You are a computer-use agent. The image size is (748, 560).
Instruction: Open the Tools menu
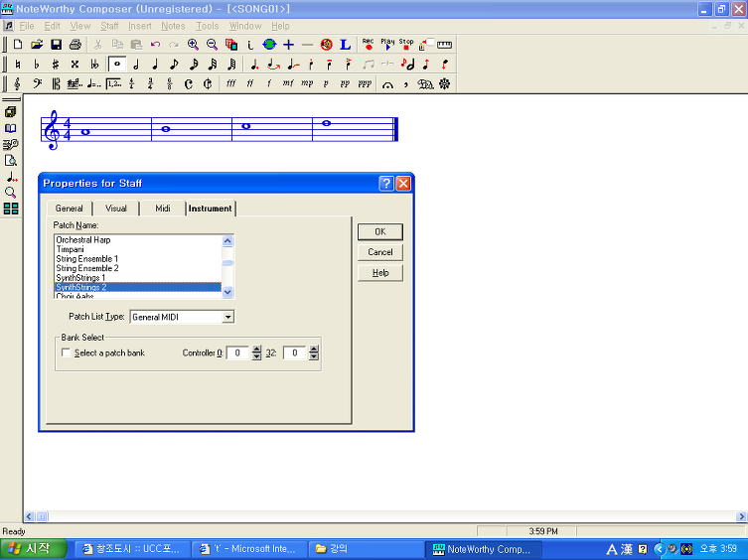tap(207, 26)
